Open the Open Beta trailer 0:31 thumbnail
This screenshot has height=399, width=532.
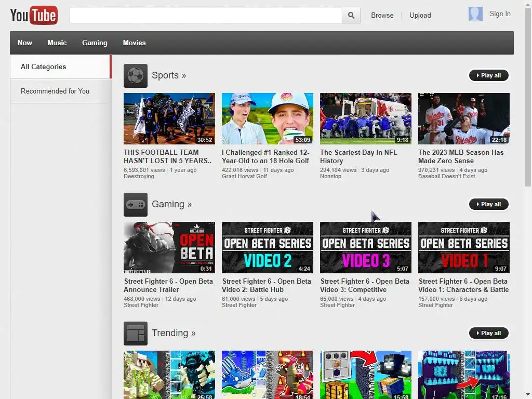click(169, 248)
